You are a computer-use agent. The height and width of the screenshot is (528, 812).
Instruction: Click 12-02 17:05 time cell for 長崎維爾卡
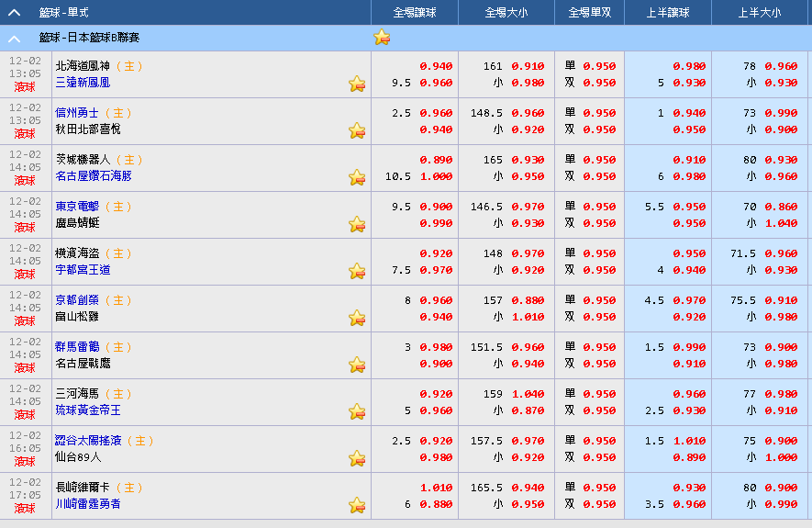[25, 496]
